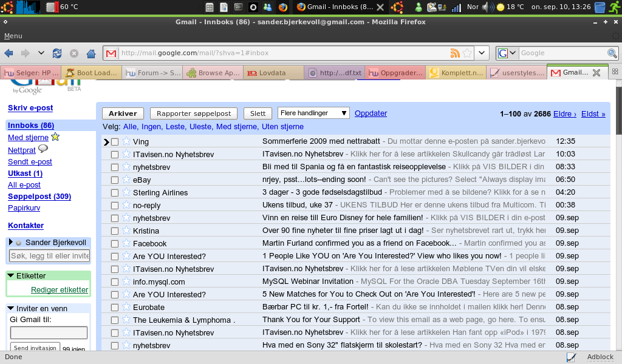This screenshot has height=364, width=622.
Task: Open the Skriv e-post link
Action: tap(30, 108)
